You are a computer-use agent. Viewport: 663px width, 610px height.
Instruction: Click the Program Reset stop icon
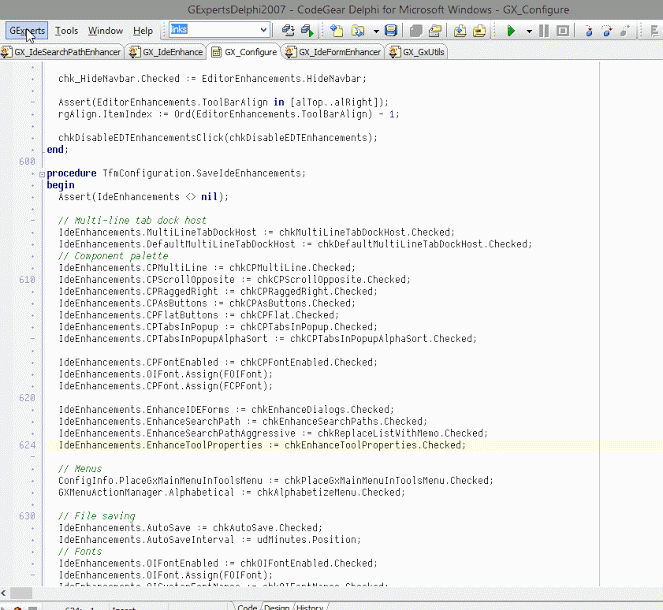[562, 31]
